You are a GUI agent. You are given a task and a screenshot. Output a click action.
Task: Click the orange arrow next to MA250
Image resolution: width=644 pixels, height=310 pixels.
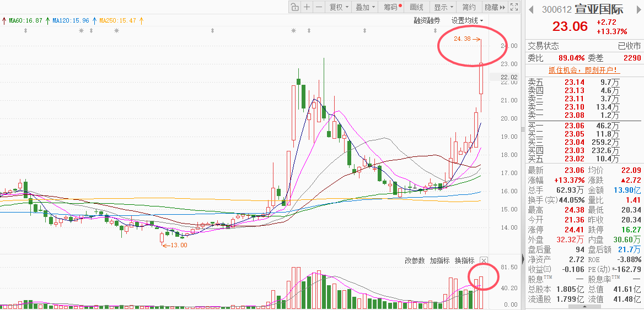tap(141, 20)
